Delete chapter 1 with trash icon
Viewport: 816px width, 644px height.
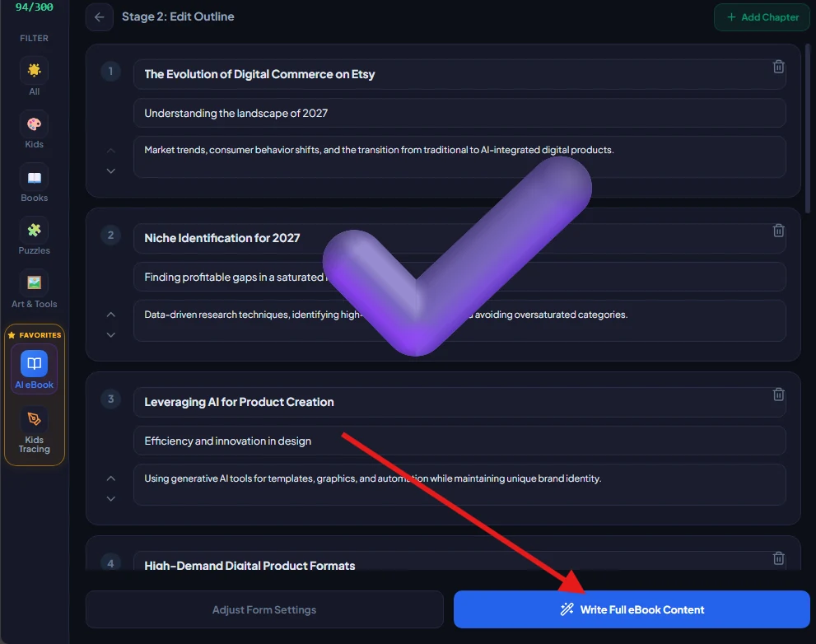(778, 67)
